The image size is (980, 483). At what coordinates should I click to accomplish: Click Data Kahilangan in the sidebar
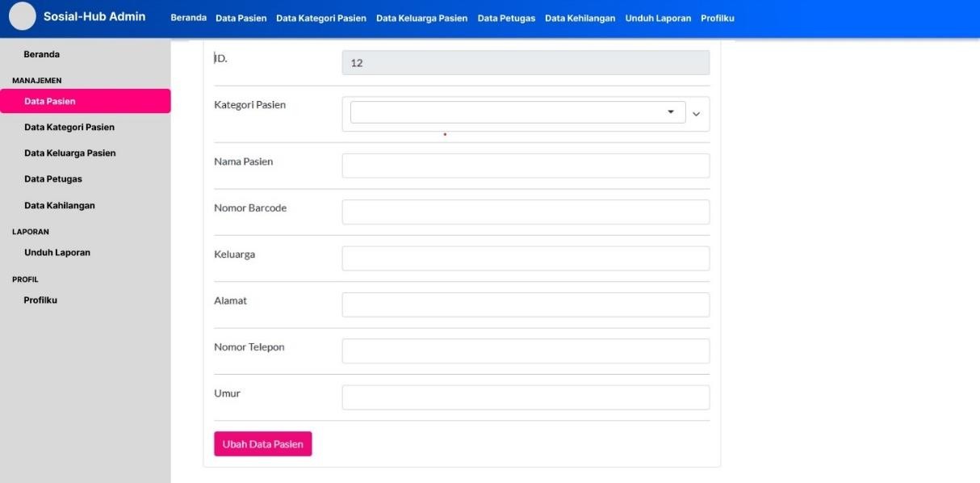[60, 205]
